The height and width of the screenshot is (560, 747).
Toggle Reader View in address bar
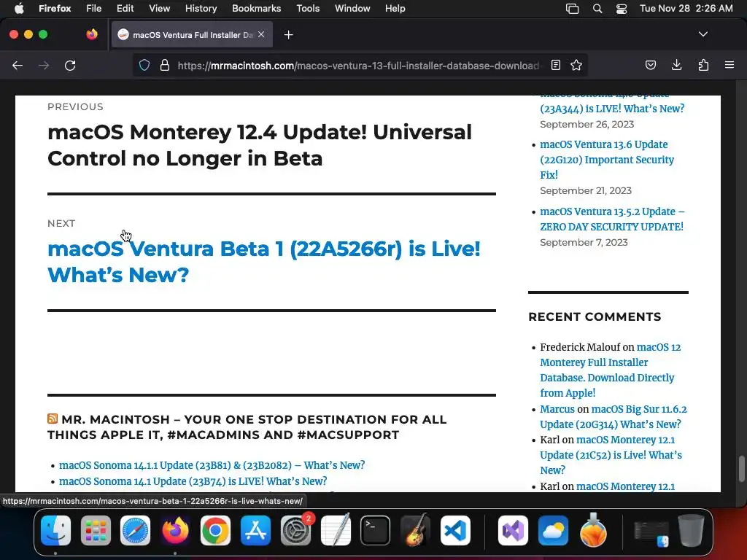pyautogui.click(x=555, y=65)
